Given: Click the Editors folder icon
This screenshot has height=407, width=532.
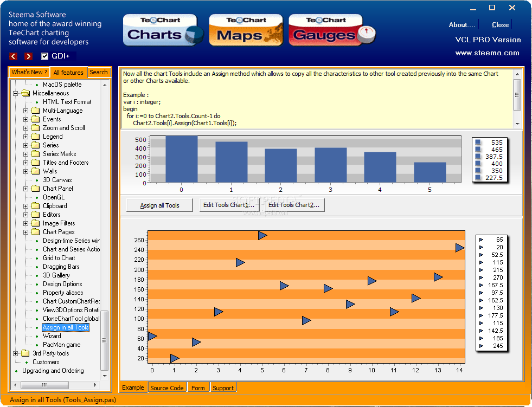Looking at the screenshot, I should 36,215.
